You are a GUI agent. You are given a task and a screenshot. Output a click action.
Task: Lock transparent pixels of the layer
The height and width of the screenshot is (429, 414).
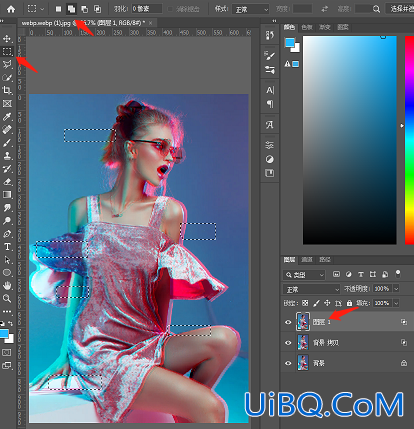click(305, 303)
